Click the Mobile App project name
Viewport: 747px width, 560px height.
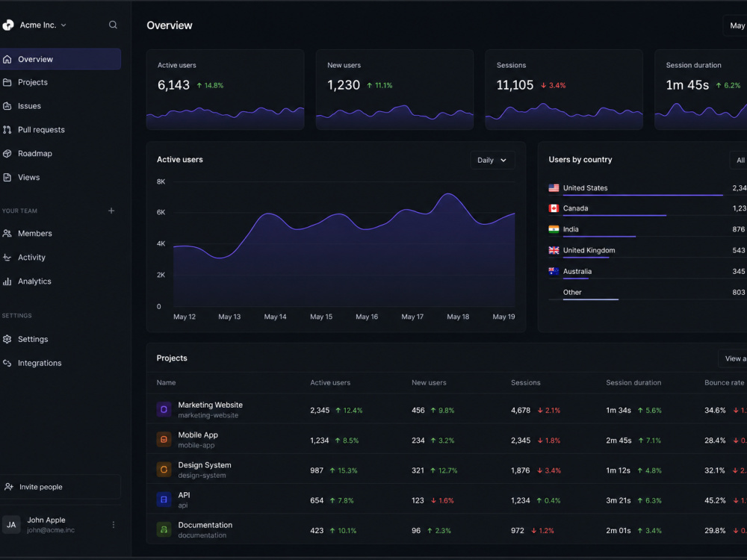(198, 435)
